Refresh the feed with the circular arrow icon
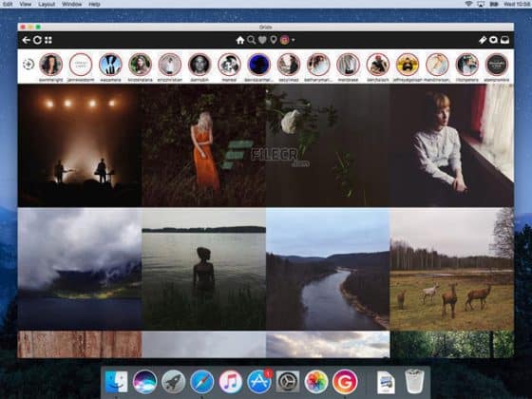The height and width of the screenshot is (399, 532). click(x=37, y=40)
